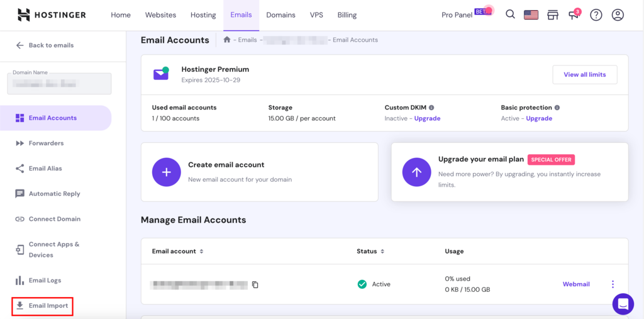Screen dimensions: 644x319
Task: Open the user profile account icon
Action: pyautogui.click(x=618, y=14)
